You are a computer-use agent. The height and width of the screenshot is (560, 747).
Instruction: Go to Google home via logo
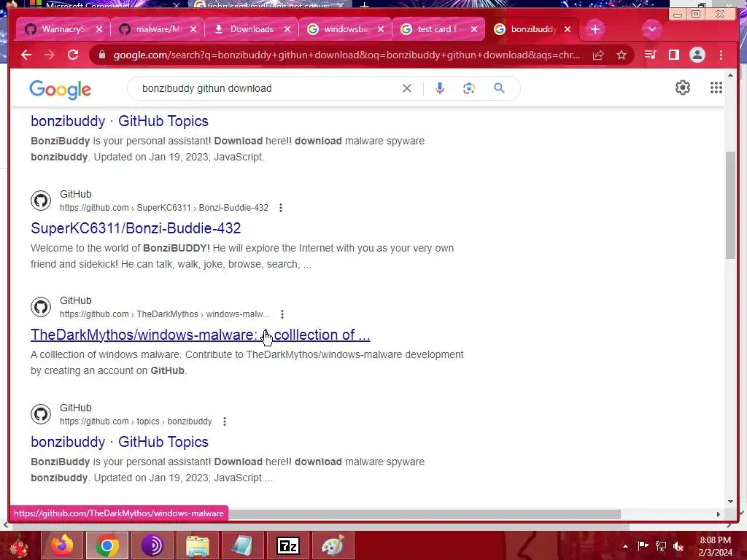(x=60, y=89)
